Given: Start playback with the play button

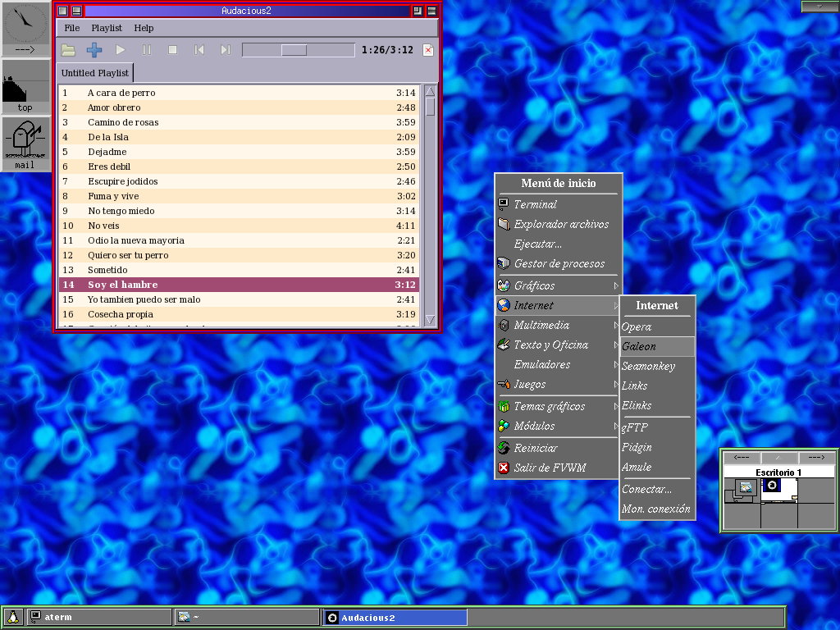Looking at the screenshot, I should click(x=120, y=50).
